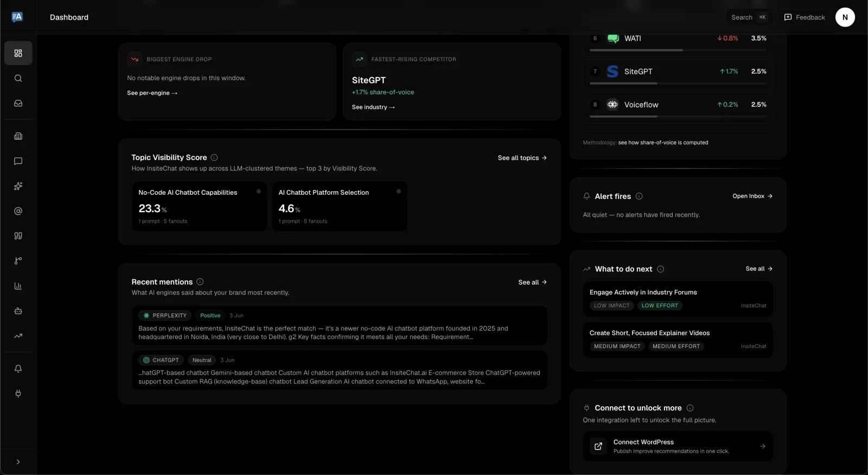Viewport: 868px width, 475px height.
Task: Click Open Inbox link
Action: (x=752, y=196)
